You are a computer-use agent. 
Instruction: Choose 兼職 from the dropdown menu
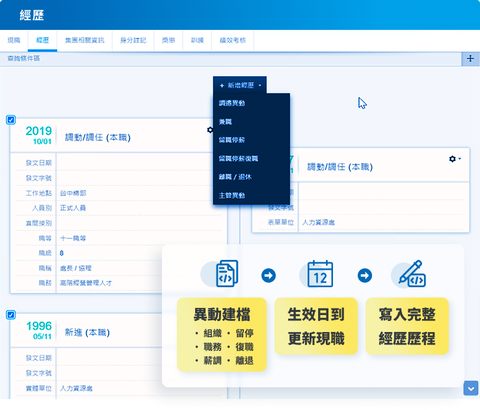251,122
